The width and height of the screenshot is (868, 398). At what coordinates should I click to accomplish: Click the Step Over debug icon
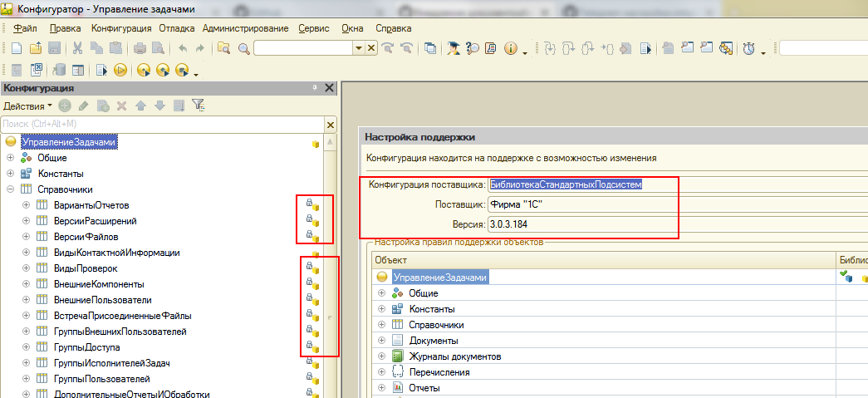[568, 49]
